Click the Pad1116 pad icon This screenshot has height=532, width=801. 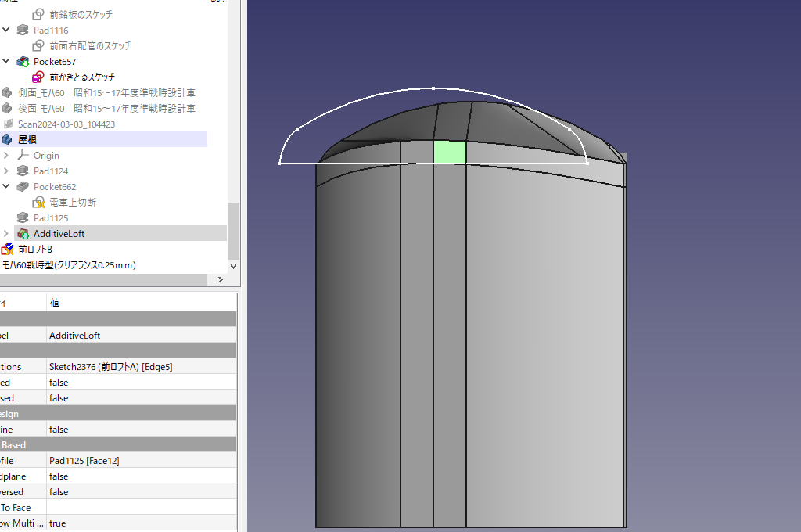[x=23, y=31]
